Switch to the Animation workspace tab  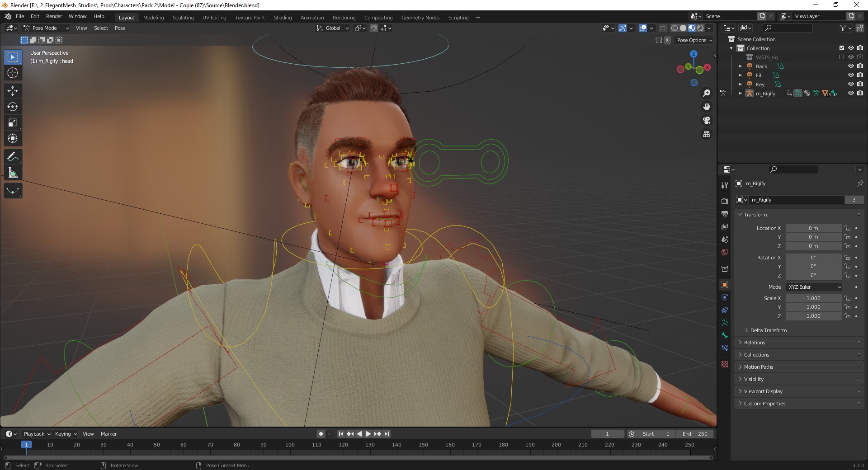(x=312, y=18)
